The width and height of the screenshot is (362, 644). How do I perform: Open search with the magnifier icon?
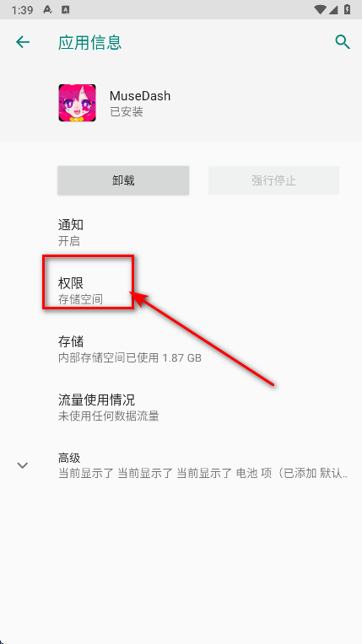(x=343, y=42)
